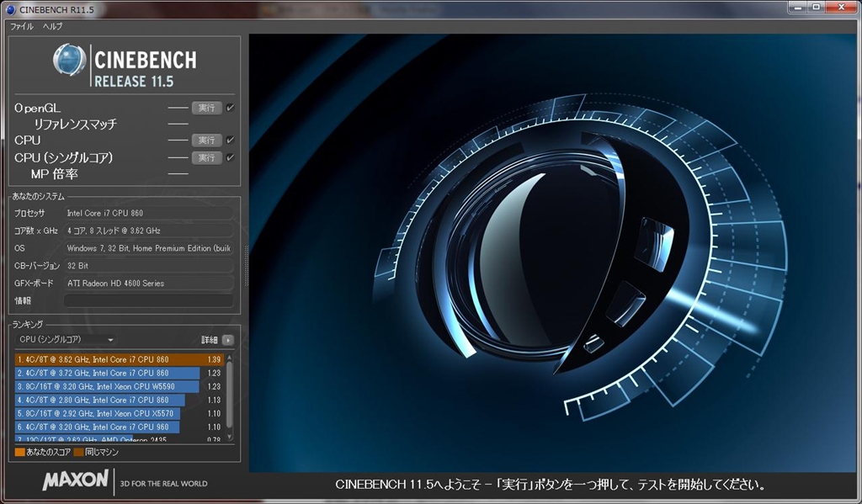Click the Cinebench globe logo icon
This screenshot has height=504, width=862.
tap(69, 61)
